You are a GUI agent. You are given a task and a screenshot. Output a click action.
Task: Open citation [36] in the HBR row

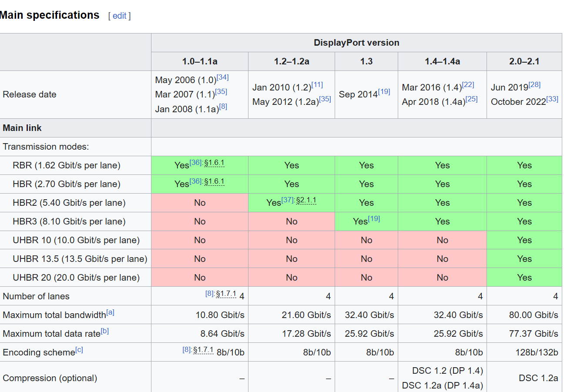(x=195, y=181)
